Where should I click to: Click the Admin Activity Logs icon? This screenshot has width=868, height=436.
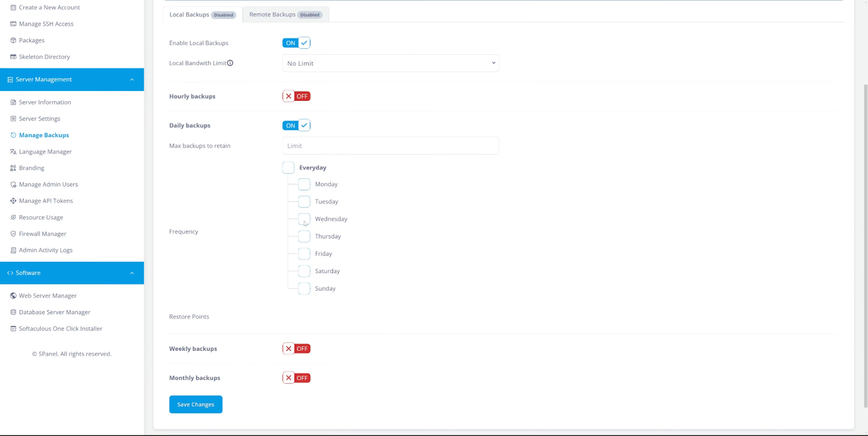(13, 250)
